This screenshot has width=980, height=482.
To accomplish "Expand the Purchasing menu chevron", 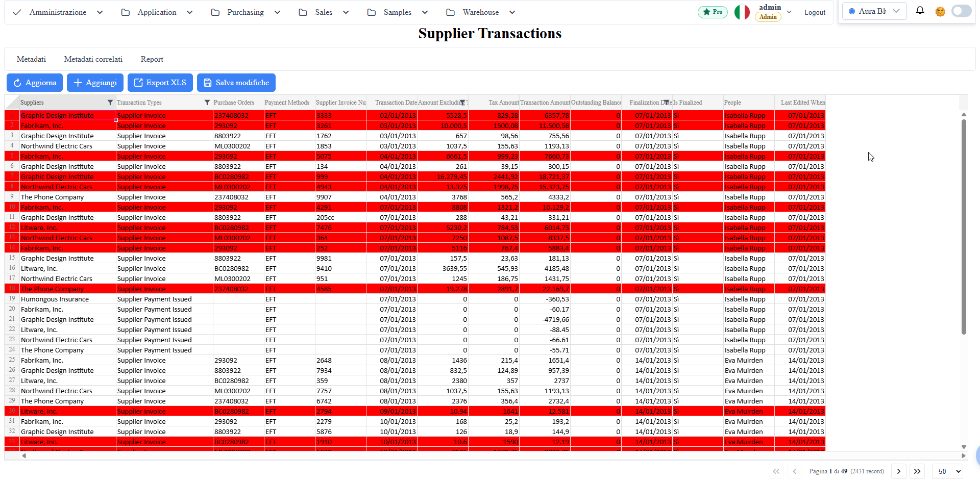I will pos(277,12).
